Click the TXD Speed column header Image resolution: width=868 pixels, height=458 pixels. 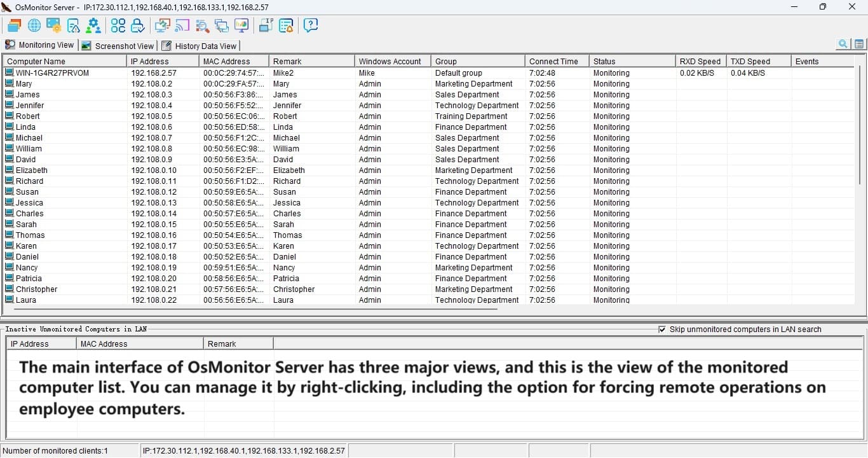pos(759,61)
